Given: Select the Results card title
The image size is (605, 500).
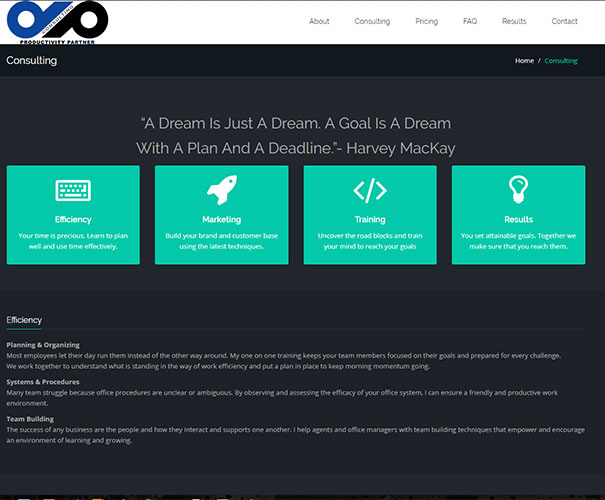Looking at the screenshot, I should pos(518,219).
